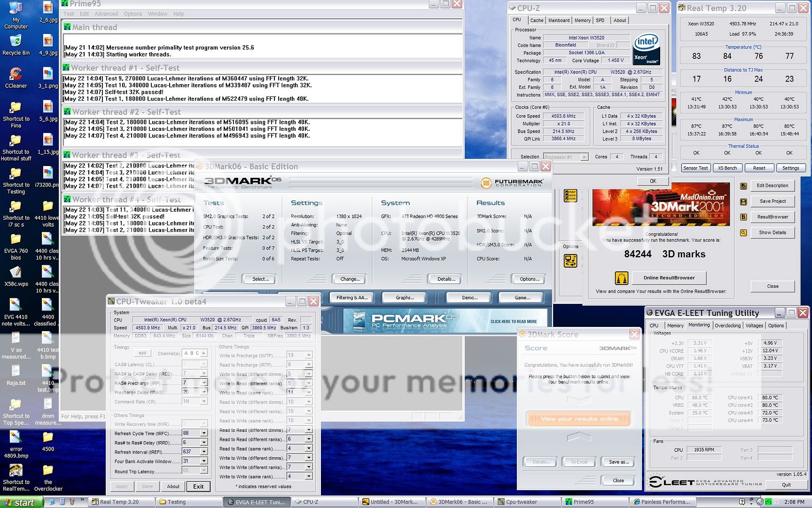
Task: Click 'Save as...' in 3DMark Score dialog
Action: click(618, 462)
